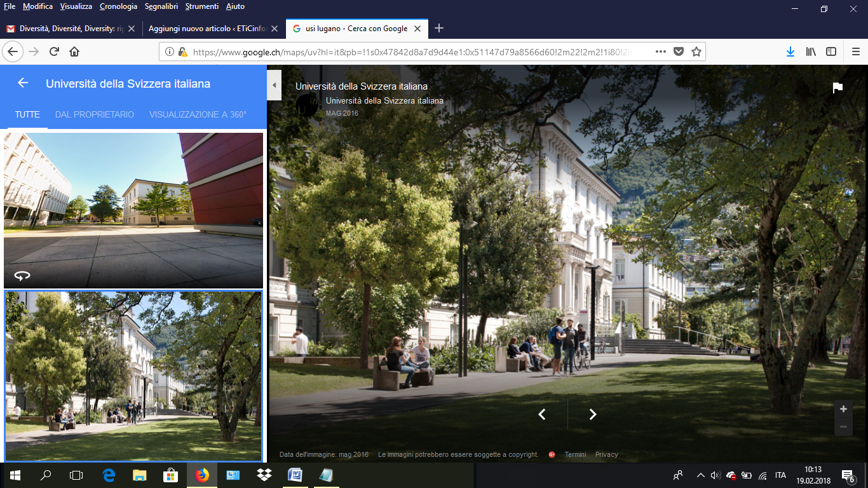Reload the current page in Firefox

(x=55, y=51)
